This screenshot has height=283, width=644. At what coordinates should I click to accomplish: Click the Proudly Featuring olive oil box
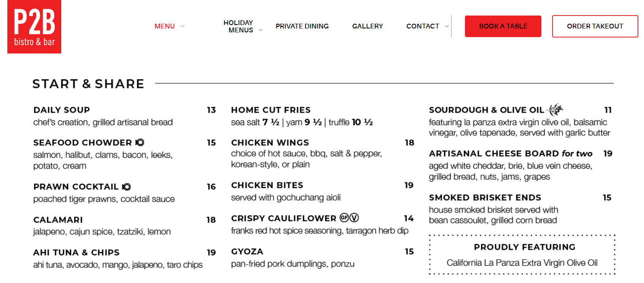coord(522,255)
